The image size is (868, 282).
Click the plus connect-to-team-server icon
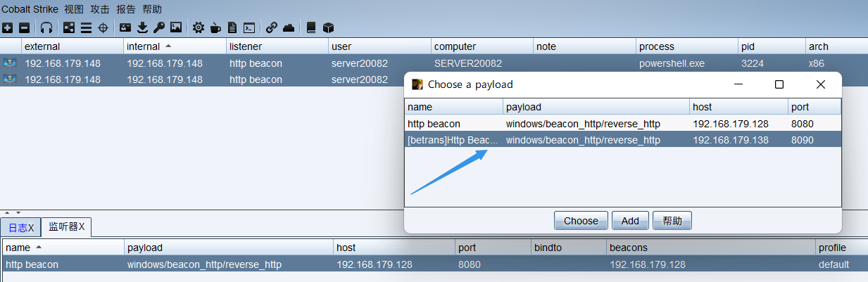click(7, 27)
